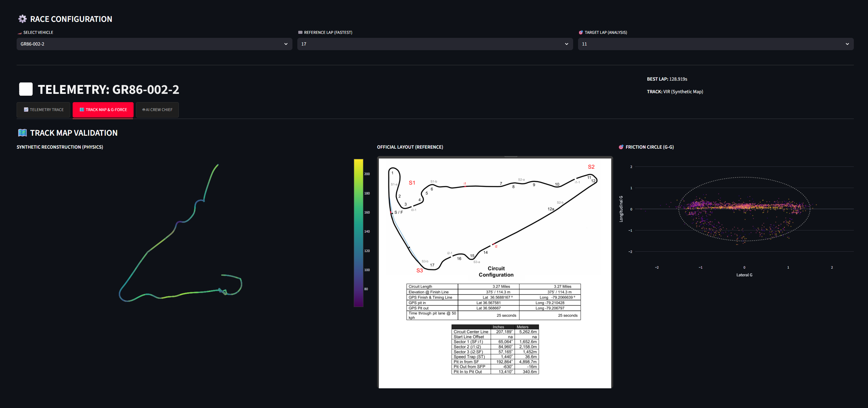
Task: Click the speed color scale bar
Action: (358, 233)
